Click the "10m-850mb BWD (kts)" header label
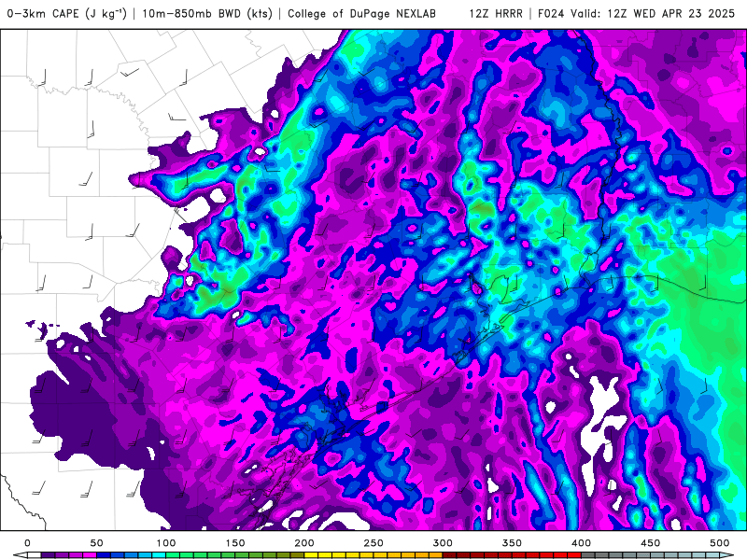 pyautogui.click(x=207, y=13)
